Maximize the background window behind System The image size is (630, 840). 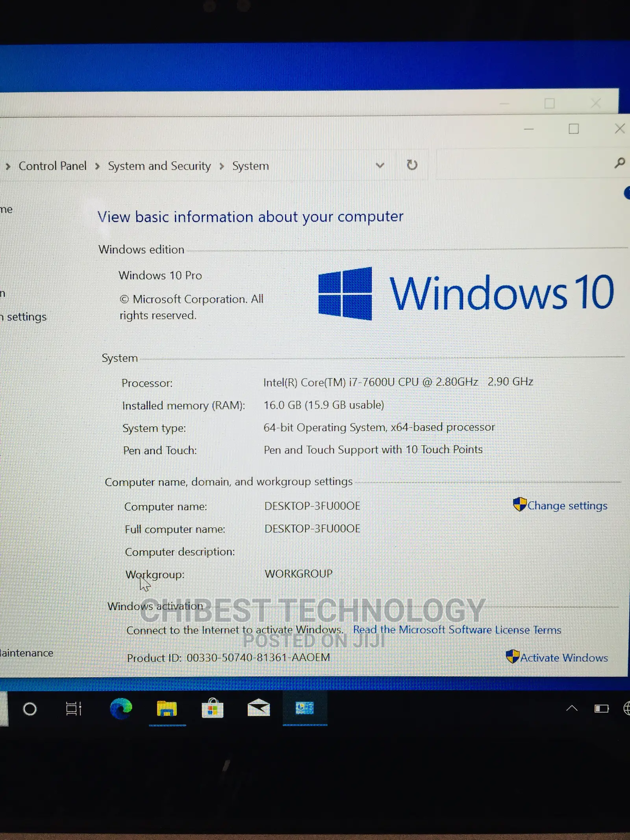(549, 104)
